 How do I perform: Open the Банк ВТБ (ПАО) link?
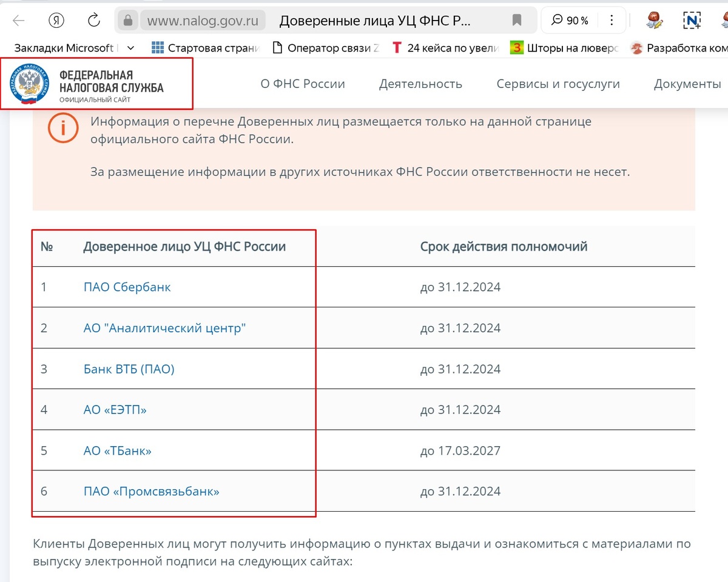click(129, 369)
